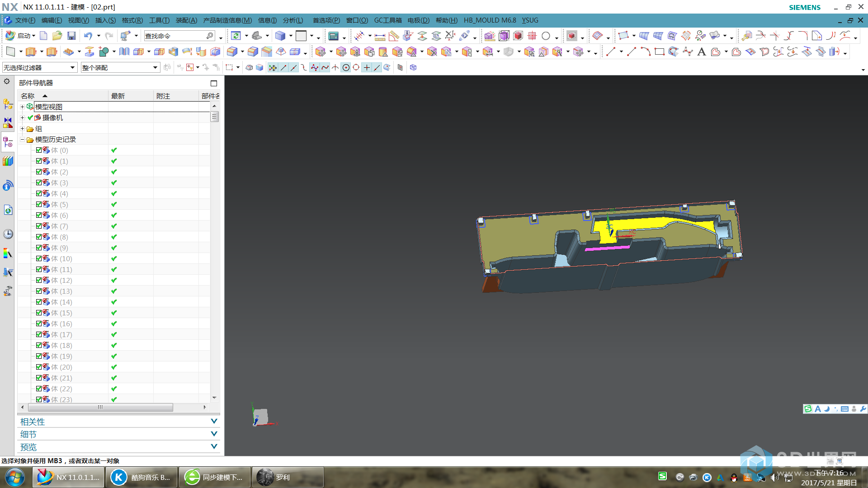Open Internet Explorer tab in resource bar

tap(8, 210)
